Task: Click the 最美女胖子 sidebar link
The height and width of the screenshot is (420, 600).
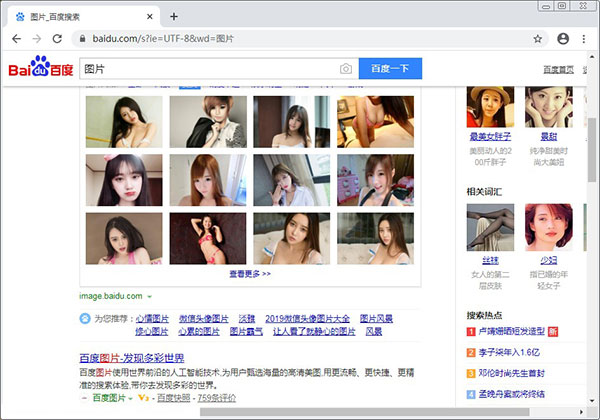Action: [490, 136]
